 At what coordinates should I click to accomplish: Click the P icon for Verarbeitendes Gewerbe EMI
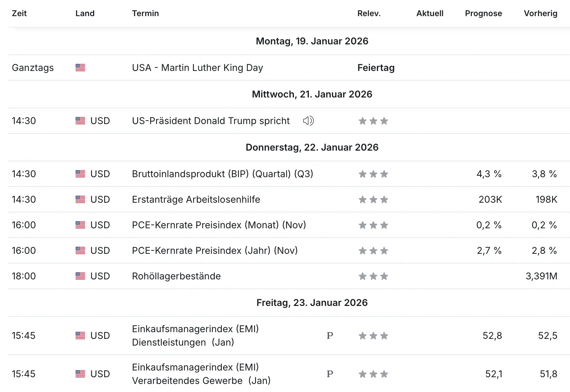(330, 374)
